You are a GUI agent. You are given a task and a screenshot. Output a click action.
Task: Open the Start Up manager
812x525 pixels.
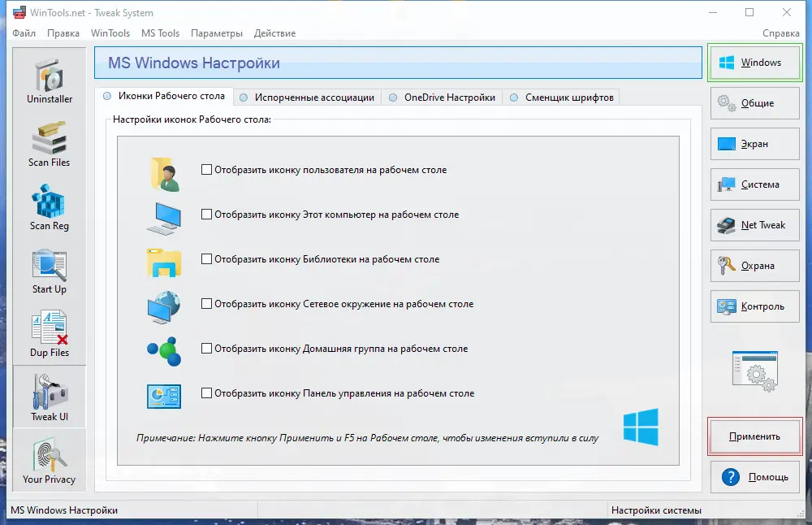pos(50,271)
